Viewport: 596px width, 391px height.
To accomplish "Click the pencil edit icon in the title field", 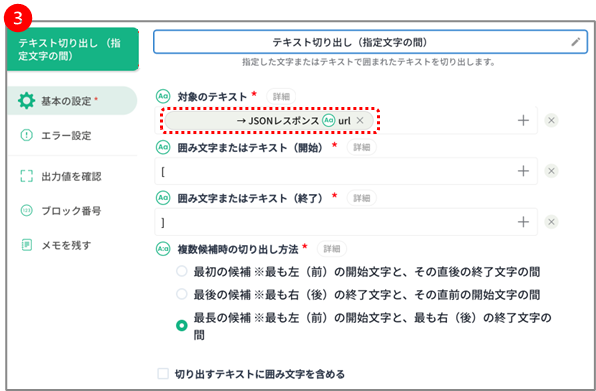I will [x=576, y=42].
